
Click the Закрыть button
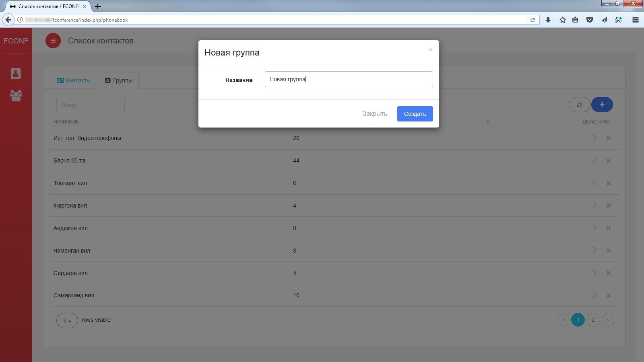click(375, 114)
